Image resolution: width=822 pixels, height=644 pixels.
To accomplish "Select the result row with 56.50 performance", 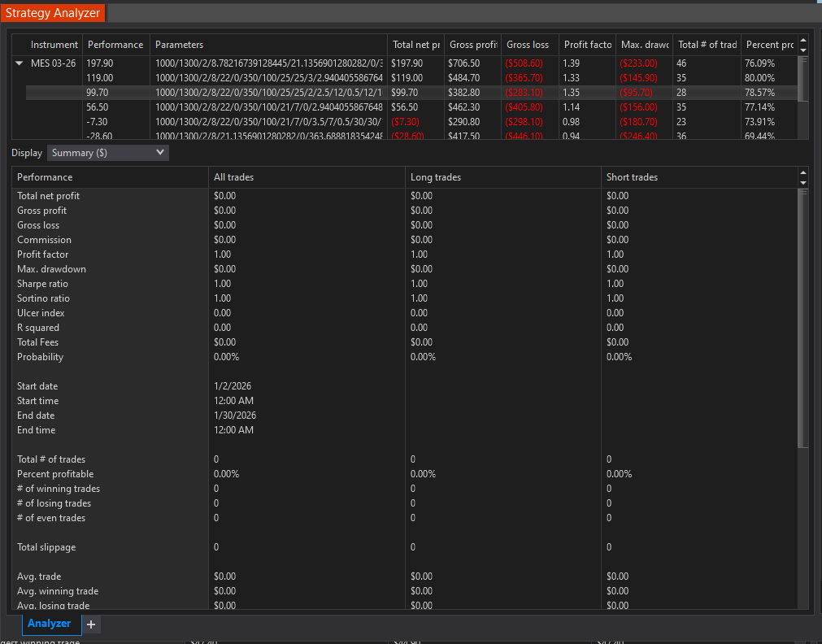I will pos(268,107).
